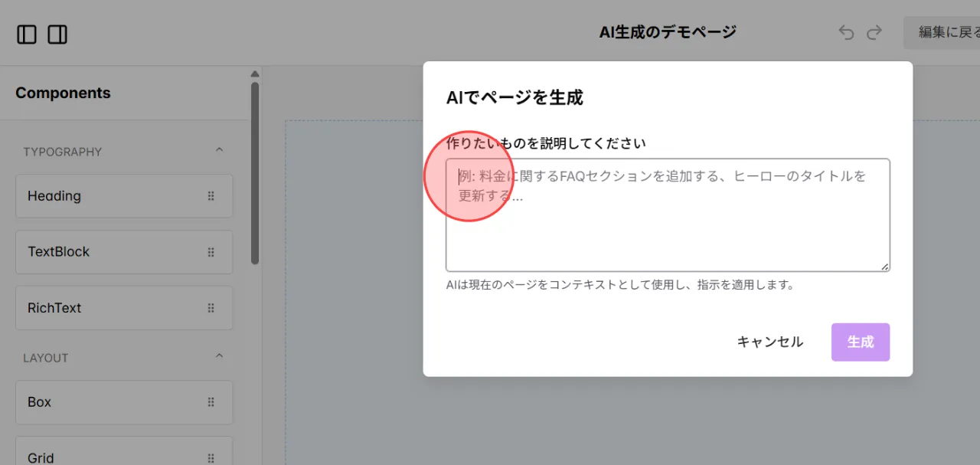The height and width of the screenshot is (465, 980).
Task: Click the drag handle on Grid
Action: [211, 458]
